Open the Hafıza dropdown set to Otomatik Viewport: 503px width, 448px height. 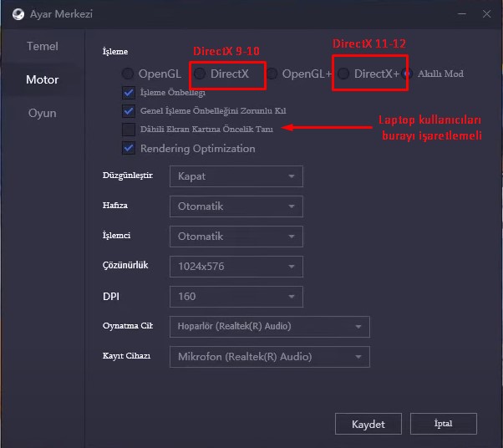point(236,206)
